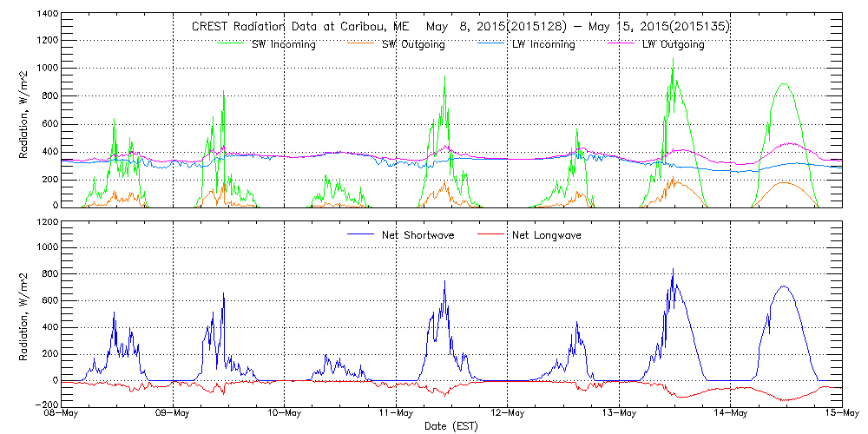
Task: Select the 09-May date tick label
Action: click(x=173, y=413)
